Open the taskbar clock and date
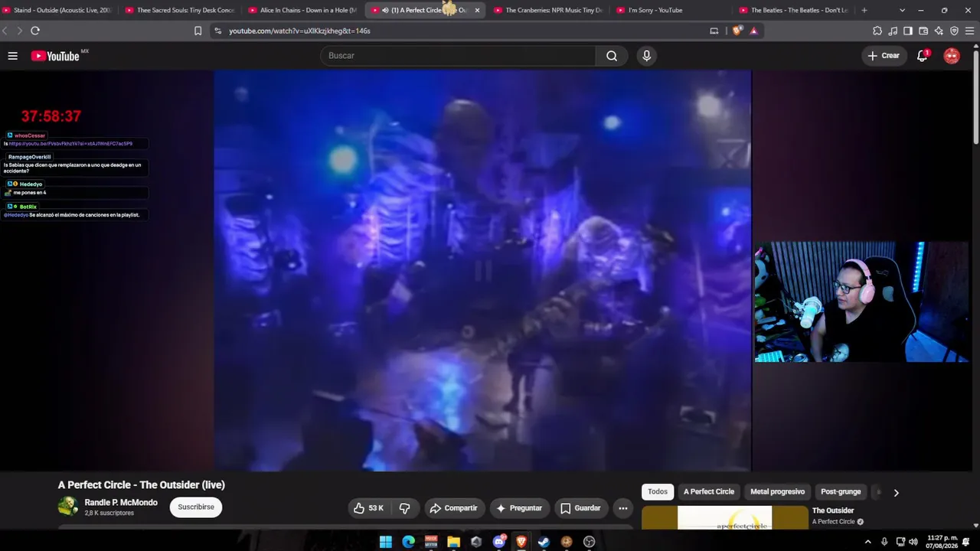Image resolution: width=980 pixels, height=551 pixels. [x=942, y=542]
